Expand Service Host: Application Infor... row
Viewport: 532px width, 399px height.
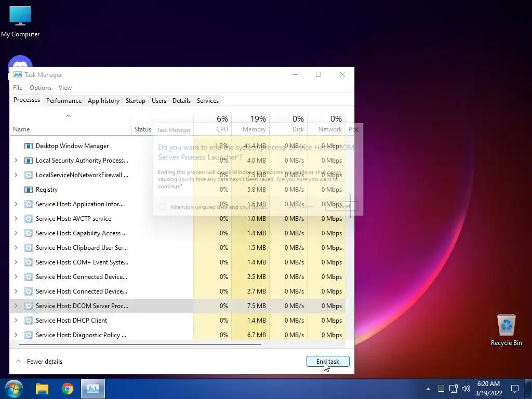coord(16,204)
